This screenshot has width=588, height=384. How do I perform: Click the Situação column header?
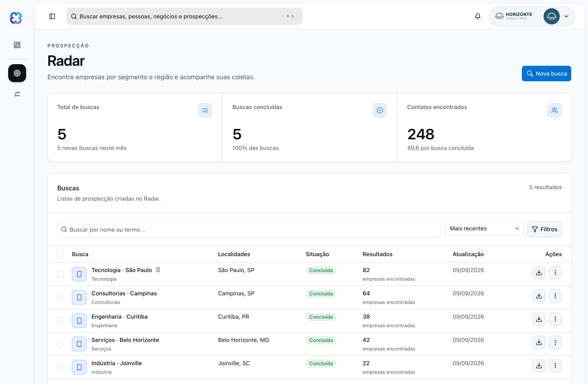pyautogui.click(x=317, y=254)
